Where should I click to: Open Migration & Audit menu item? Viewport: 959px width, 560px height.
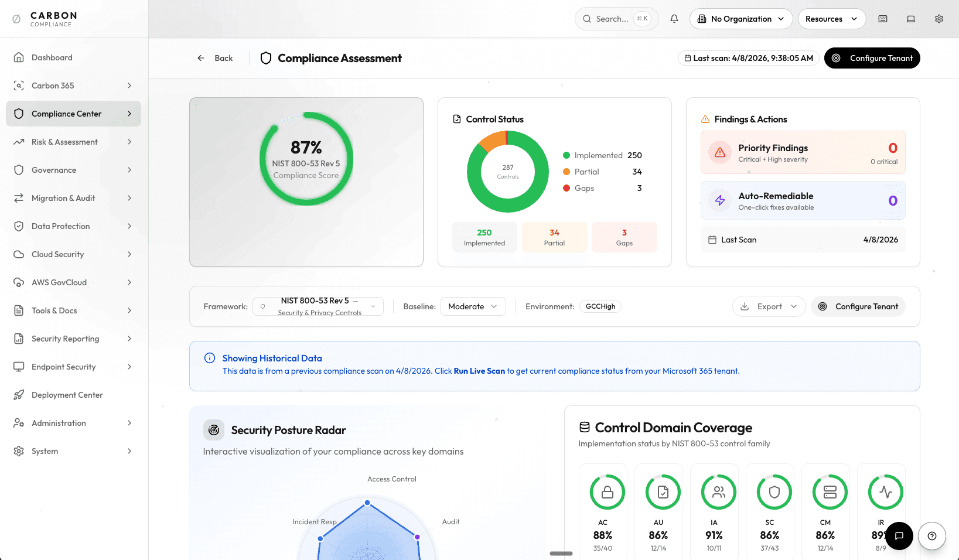[73, 198]
